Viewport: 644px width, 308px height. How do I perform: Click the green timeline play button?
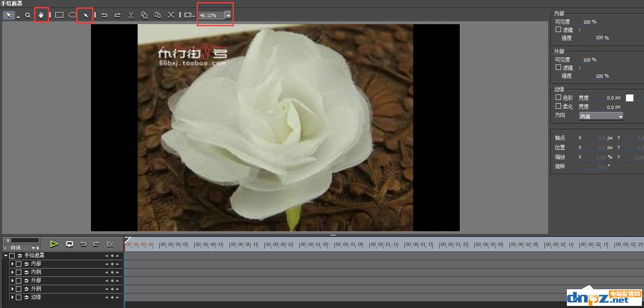click(54, 244)
